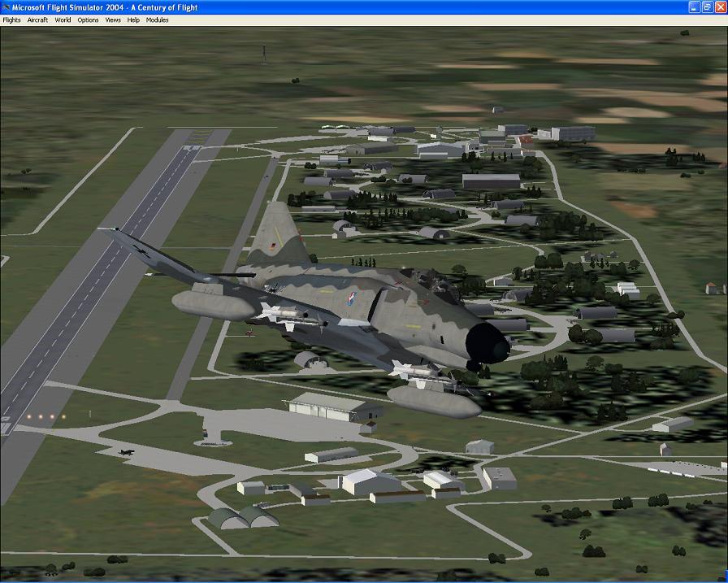
Task: Open the Options menu
Action: pyautogui.click(x=88, y=20)
